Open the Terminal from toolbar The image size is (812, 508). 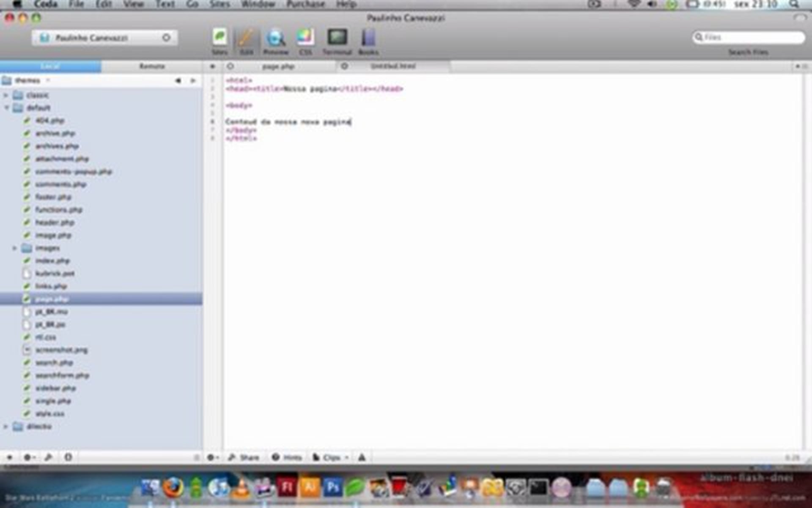(337, 42)
